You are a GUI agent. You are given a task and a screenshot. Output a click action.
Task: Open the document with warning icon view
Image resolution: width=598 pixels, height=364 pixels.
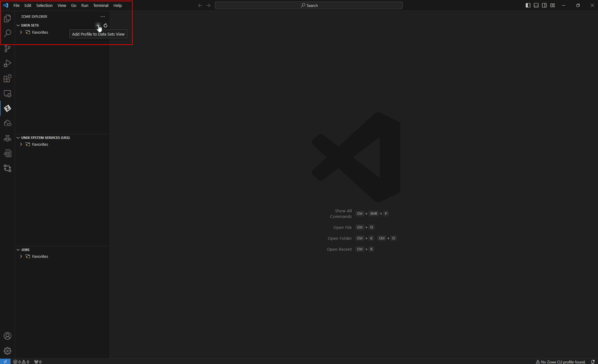[7, 153]
